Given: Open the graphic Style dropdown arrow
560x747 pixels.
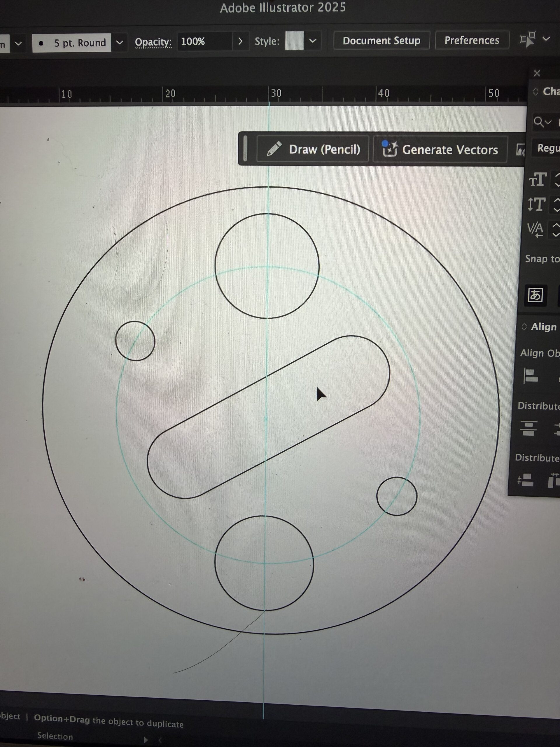Looking at the screenshot, I should tap(313, 41).
